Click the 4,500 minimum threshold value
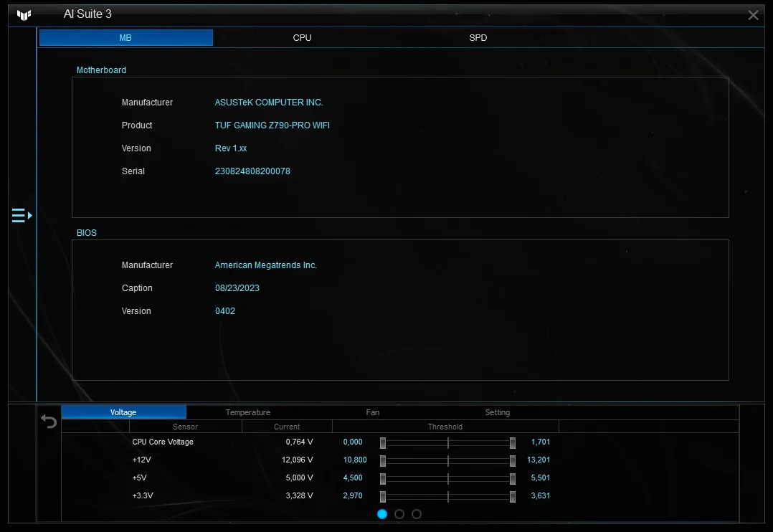773x532 pixels. (353, 478)
